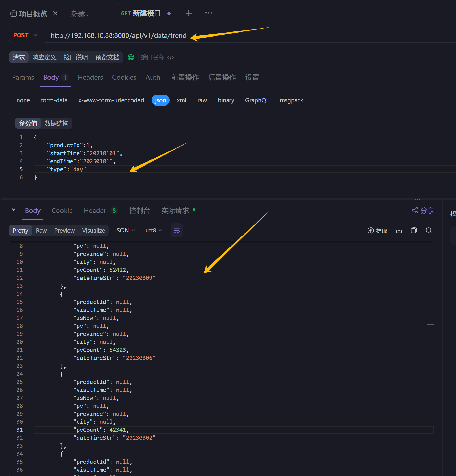Open the 控制台 tab
The height and width of the screenshot is (476, 456).
pyautogui.click(x=140, y=211)
